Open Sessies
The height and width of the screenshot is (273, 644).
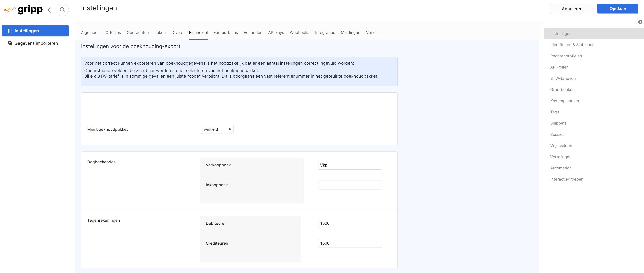click(x=557, y=134)
